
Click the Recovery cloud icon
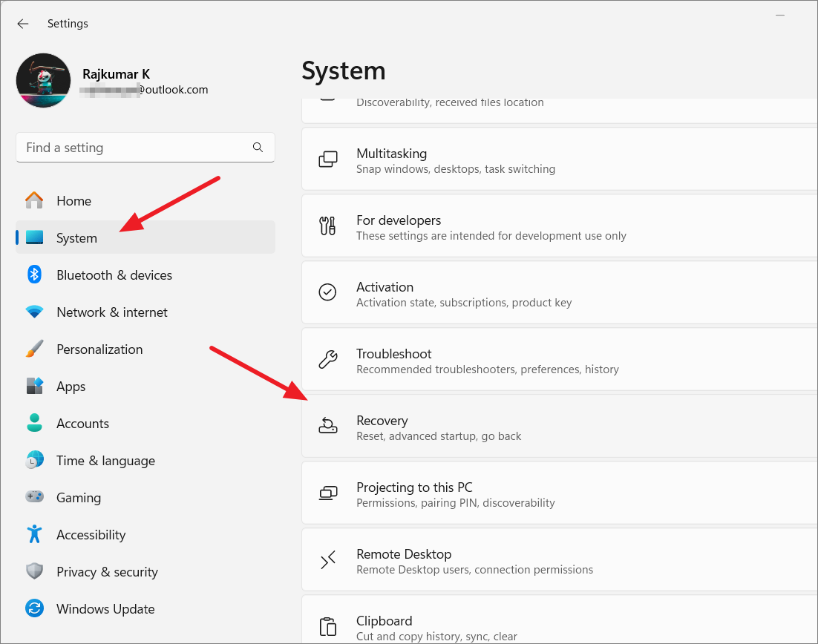(x=327, y=426)
